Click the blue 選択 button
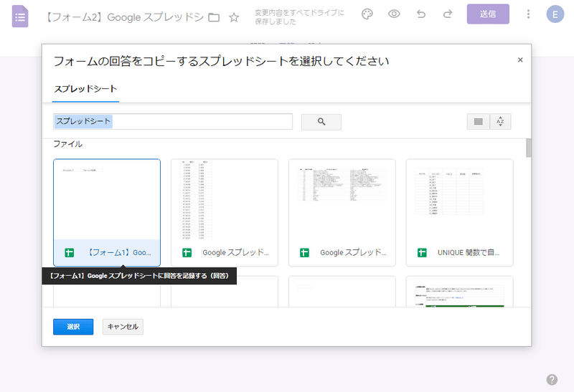The height and width of the screenshot is (392, 574). pos(73,327)
